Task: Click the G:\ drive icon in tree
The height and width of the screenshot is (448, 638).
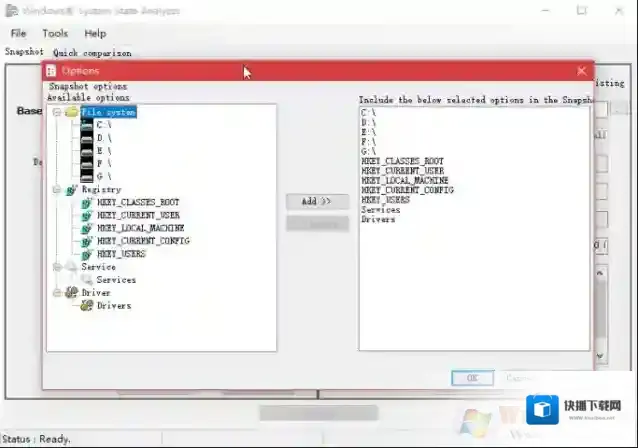Action: pyautogui.click(x=87, y=175)
